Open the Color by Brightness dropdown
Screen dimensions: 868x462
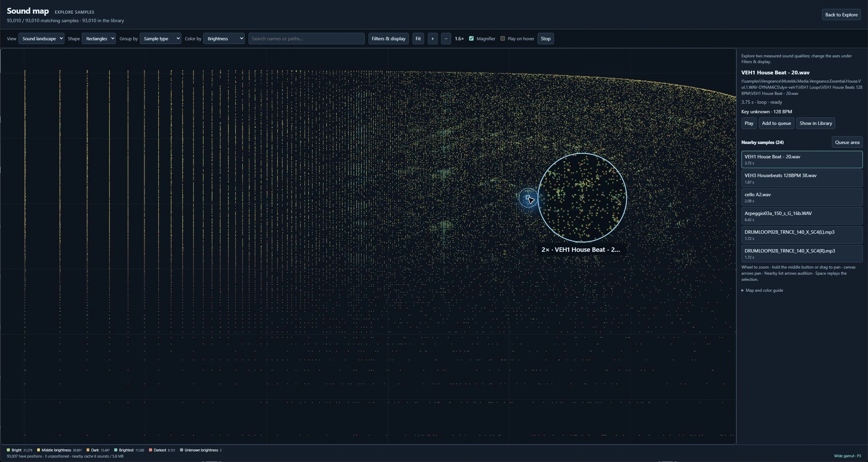(x=224, y=39)
